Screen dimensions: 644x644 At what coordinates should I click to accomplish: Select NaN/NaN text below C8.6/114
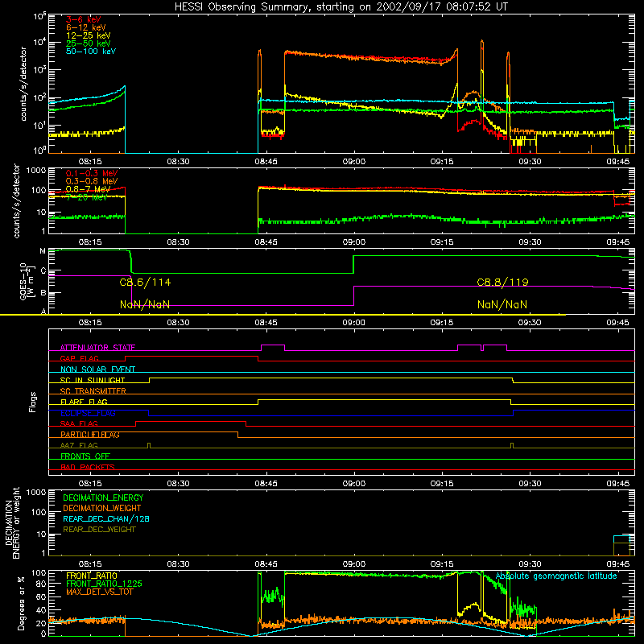(145, 304)
